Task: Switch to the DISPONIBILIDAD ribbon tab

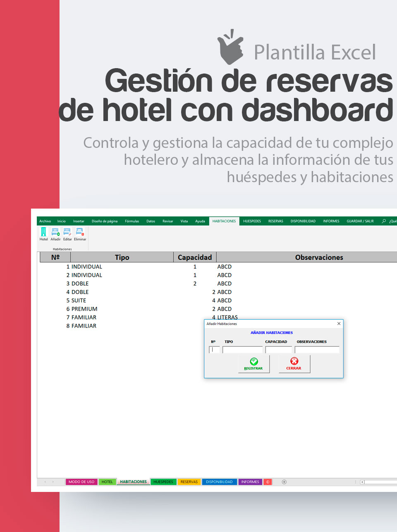Action: [303, 221]
